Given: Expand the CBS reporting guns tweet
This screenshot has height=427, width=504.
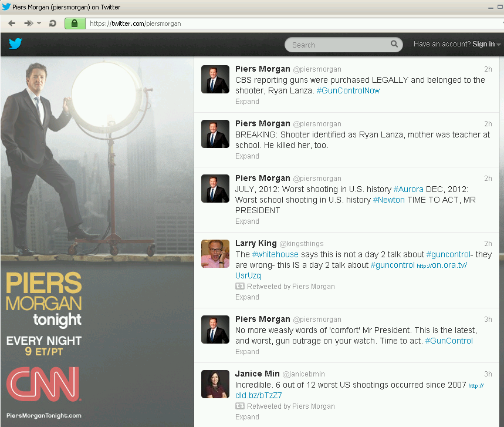Looking at the screenshot, I should (247, 102).
